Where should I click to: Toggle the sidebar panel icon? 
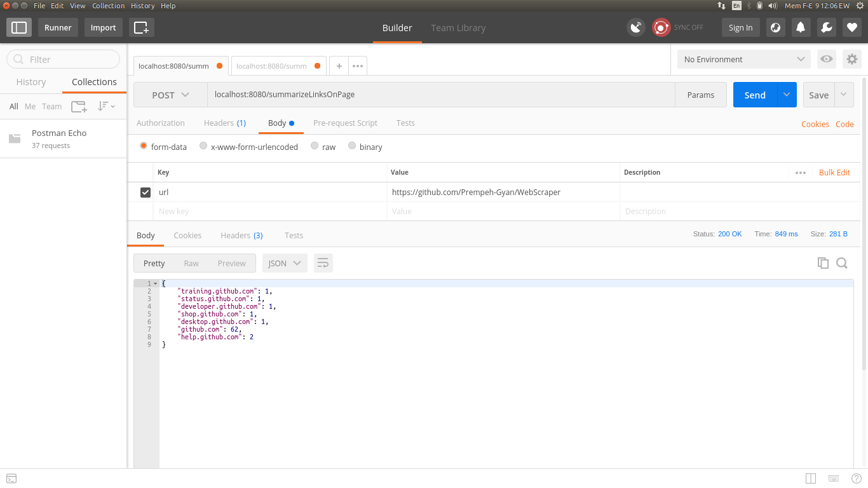(19, 27)
